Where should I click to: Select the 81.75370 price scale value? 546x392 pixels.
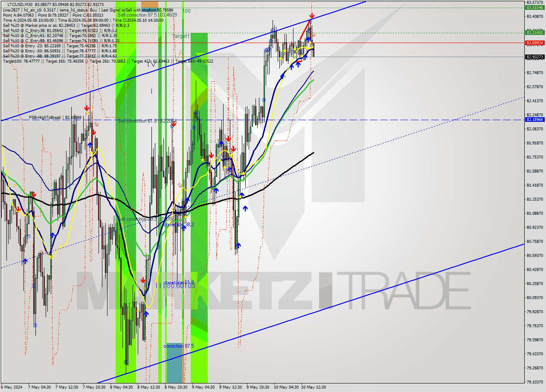click(535, 157)
